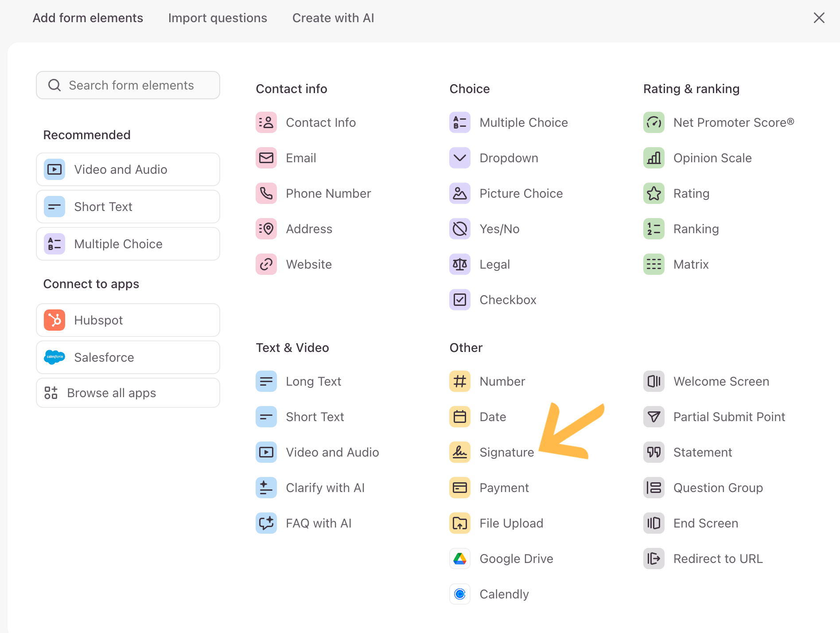Choose the Phone Number icon
The width and height of the screenshot is (840, 633).
(266, 193)
